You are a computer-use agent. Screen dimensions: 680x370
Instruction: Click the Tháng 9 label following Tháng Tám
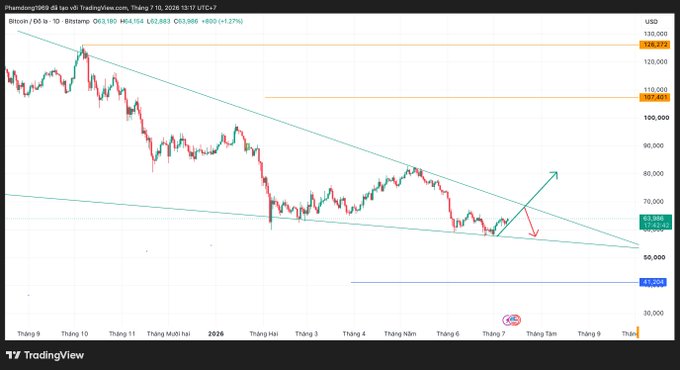click(589, 334)
